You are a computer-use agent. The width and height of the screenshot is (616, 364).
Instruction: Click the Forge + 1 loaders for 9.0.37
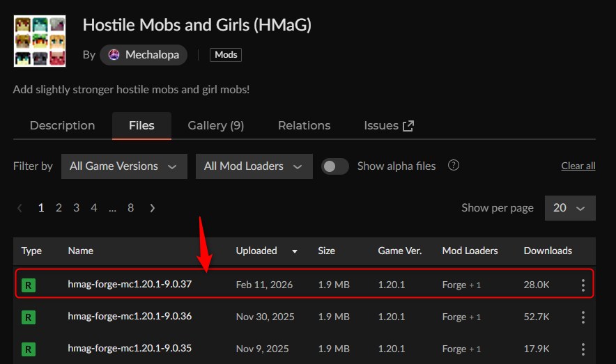[x=461, y=285]
